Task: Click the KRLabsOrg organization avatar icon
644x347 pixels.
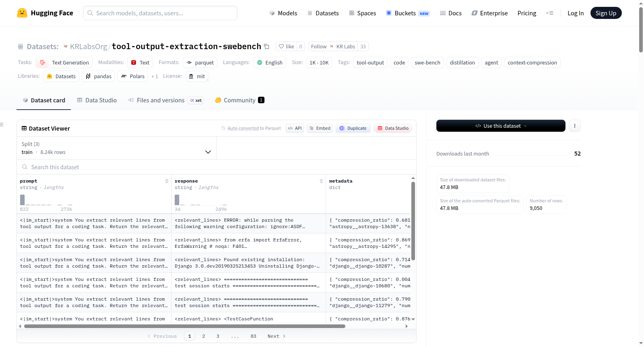Action: 66,46
